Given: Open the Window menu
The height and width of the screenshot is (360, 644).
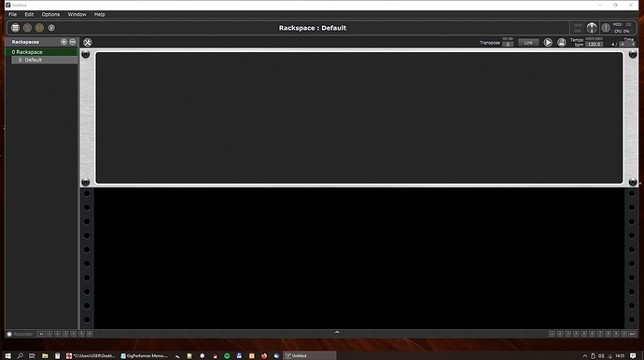Looking at the screenshot, I should point(77,14).
